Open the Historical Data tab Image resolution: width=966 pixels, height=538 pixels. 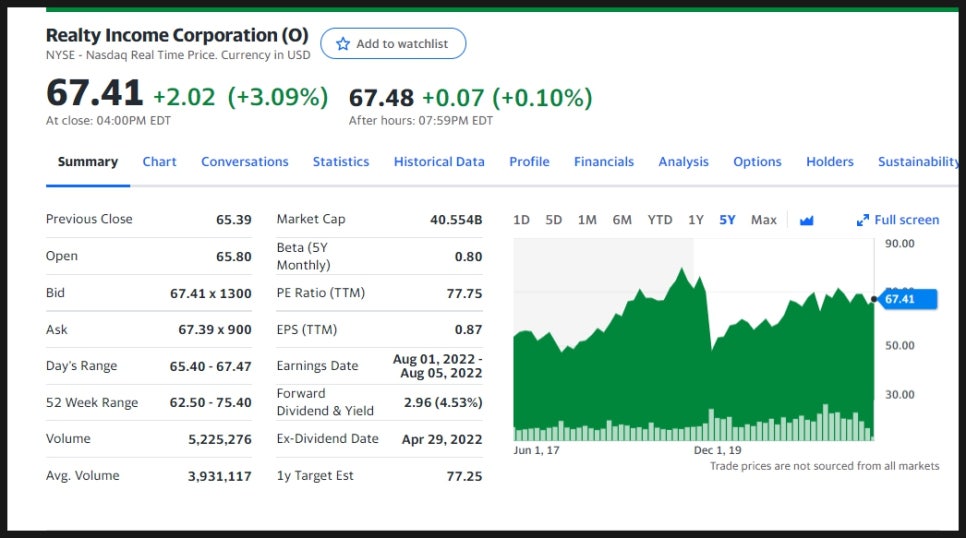click(x=439, y=162)
